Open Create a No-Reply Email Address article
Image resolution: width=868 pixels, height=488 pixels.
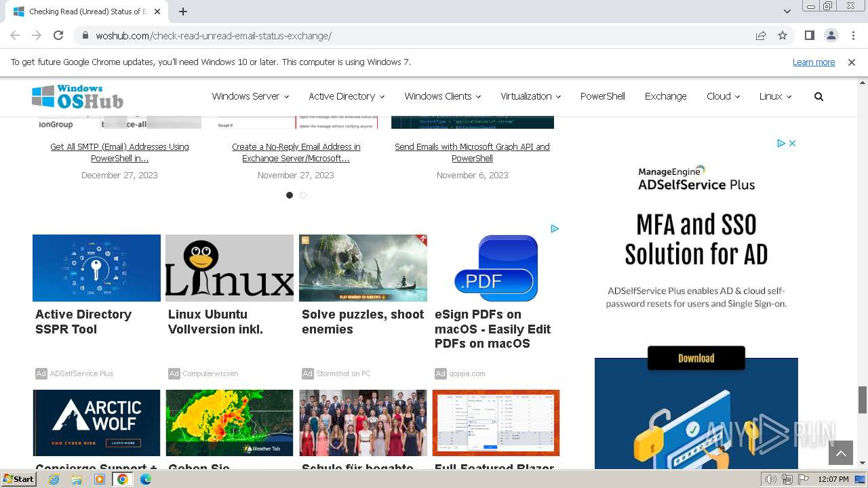pos(296,152)
